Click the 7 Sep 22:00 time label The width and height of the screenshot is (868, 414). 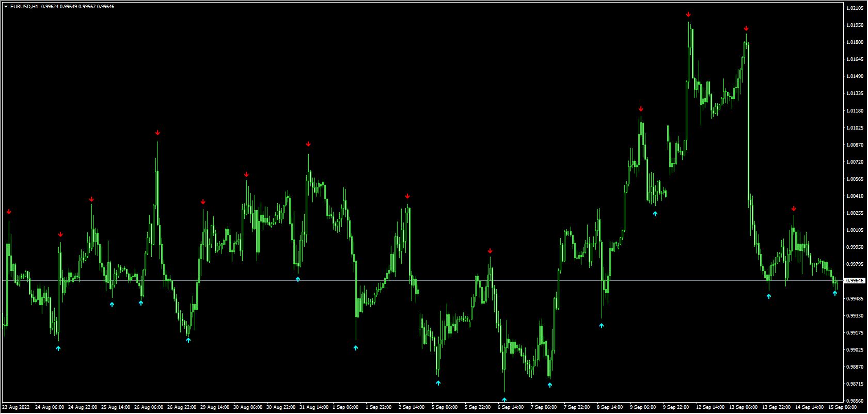pyautogui.click(x=577, y=407)
